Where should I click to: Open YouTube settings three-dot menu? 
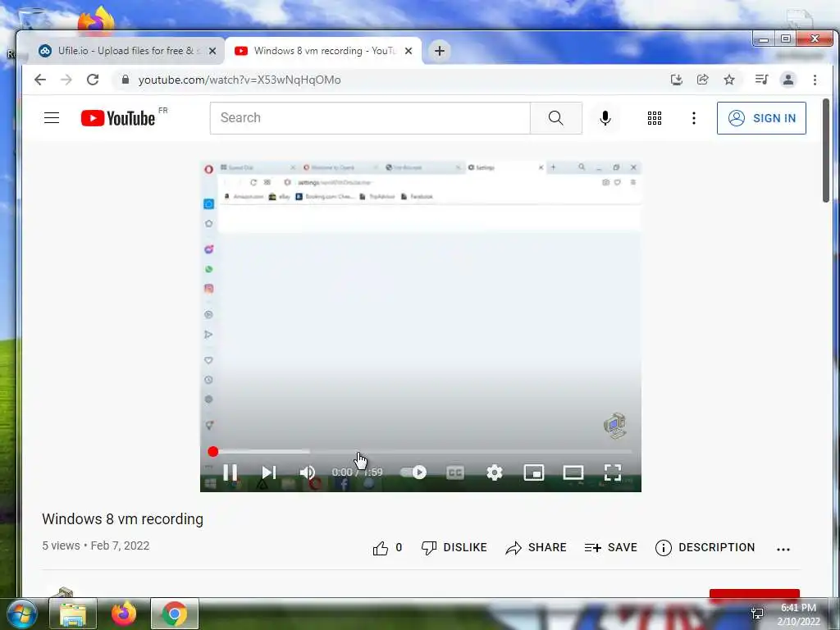click(694, 118)
